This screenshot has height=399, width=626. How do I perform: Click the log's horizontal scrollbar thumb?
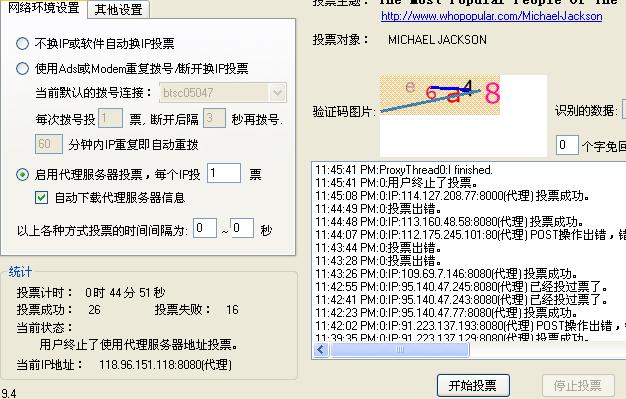400,350
